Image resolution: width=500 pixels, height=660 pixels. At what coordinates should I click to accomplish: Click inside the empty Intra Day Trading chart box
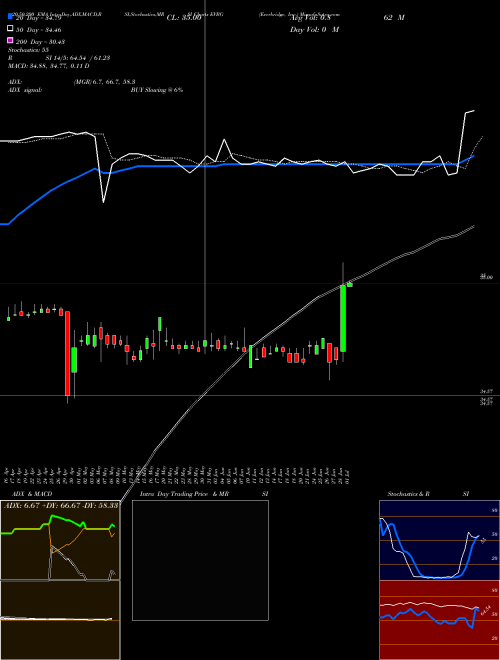pos(200,560)
